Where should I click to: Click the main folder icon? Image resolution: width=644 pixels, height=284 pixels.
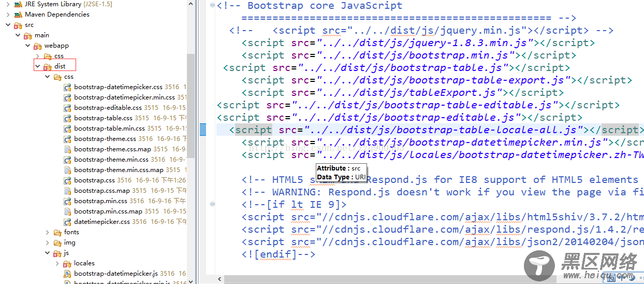pos(28,35)
